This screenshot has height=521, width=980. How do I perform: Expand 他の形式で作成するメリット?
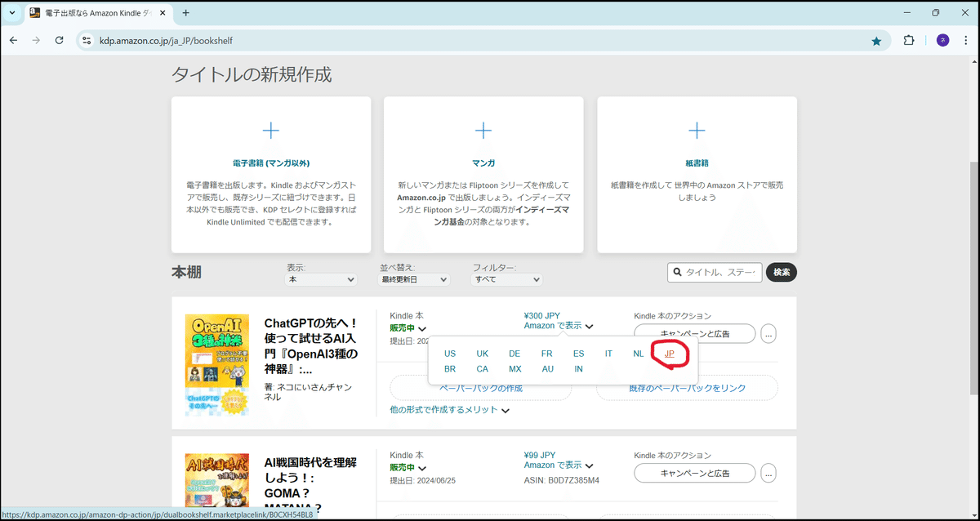click(x=449, y=410)
